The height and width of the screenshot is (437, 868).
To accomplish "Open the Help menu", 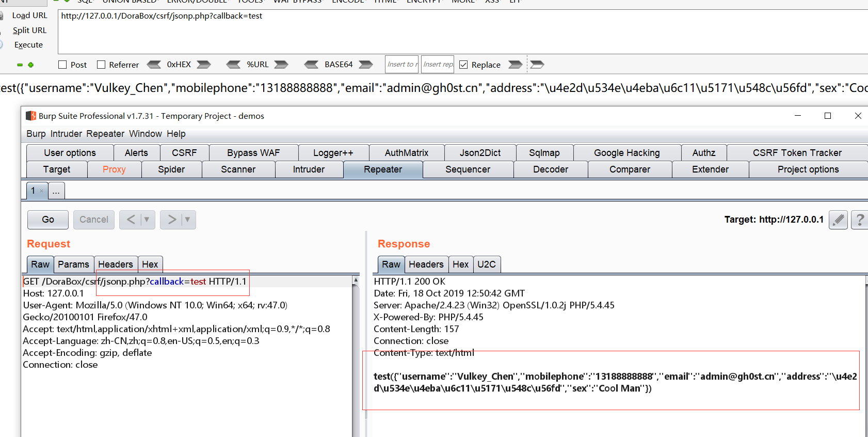I will pos(176,134).
